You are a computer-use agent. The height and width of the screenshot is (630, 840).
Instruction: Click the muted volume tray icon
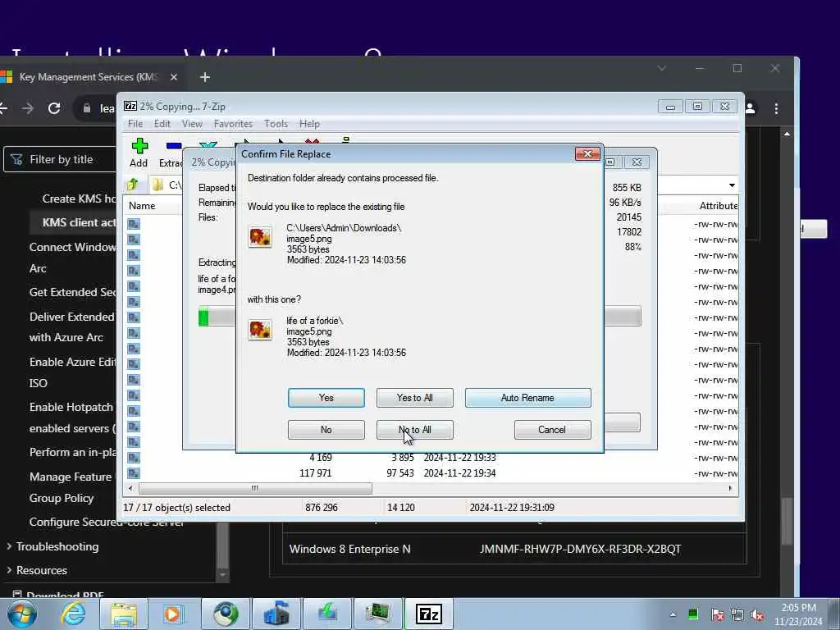[x=757, y=614]
